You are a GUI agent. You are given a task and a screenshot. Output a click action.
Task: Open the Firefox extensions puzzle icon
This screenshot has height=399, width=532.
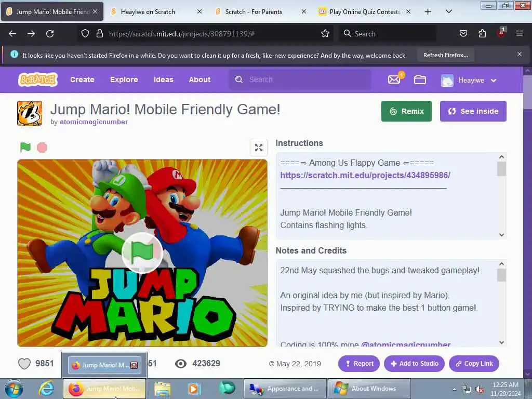coord(482,33)
